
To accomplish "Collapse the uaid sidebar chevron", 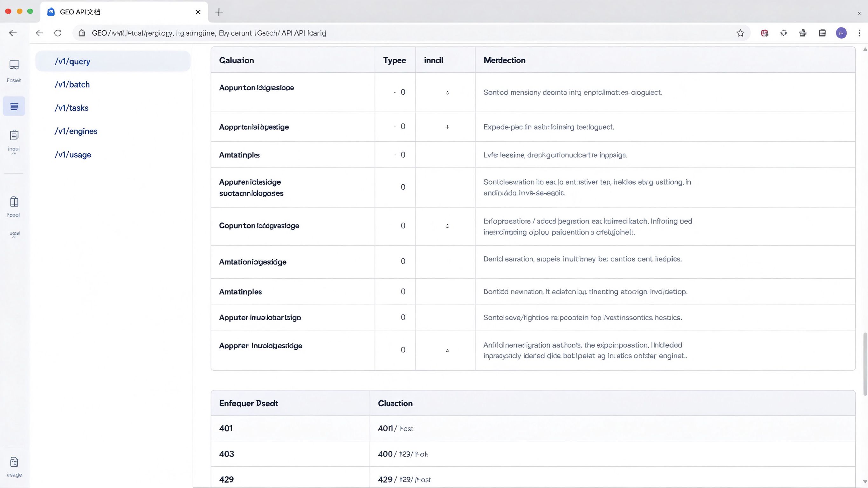I will pyautogui.click(x=14, y=237).
